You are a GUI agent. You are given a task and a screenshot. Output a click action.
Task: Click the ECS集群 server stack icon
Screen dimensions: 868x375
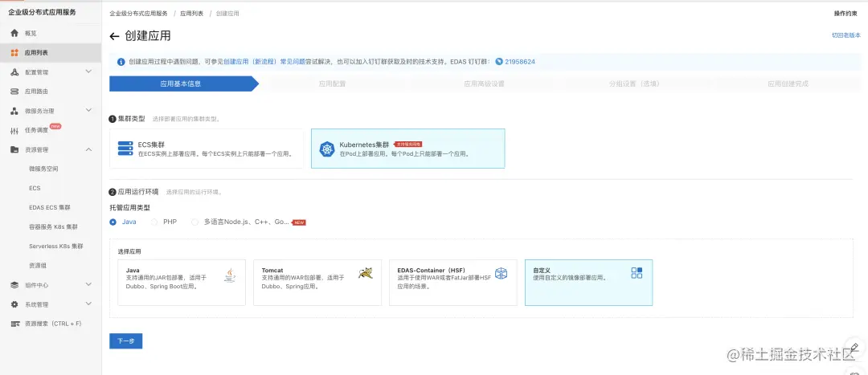click(125, 149)
